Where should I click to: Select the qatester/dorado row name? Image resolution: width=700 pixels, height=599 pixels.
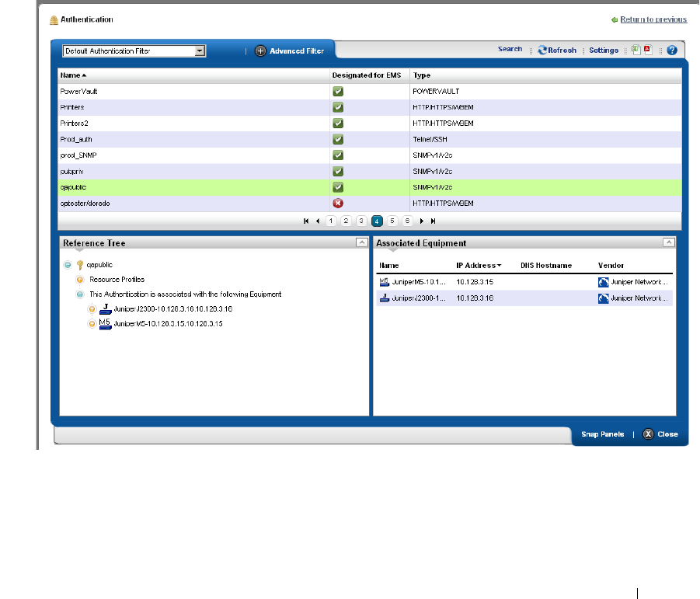coord(85,204)
